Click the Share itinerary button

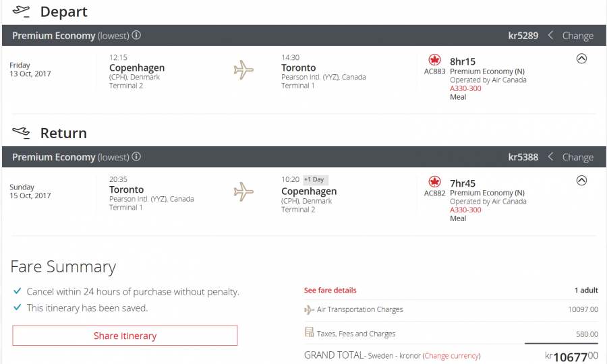(x=125, y=336)
